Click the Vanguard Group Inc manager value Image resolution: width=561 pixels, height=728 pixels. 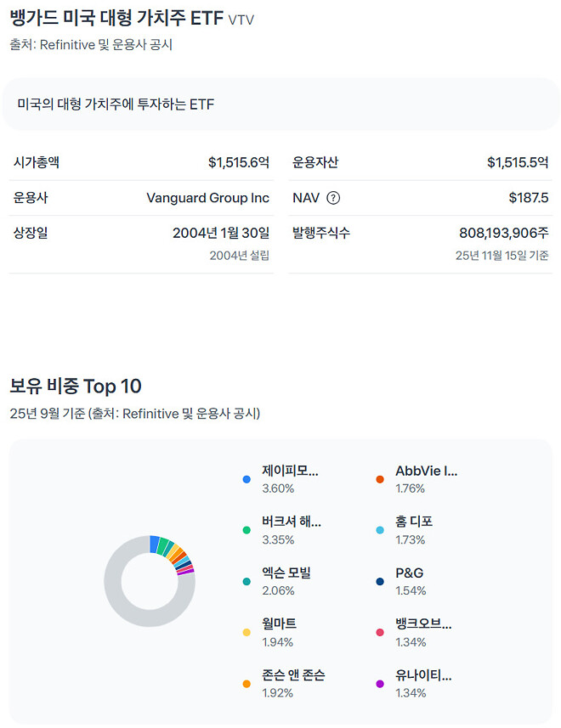coord(207,198)
